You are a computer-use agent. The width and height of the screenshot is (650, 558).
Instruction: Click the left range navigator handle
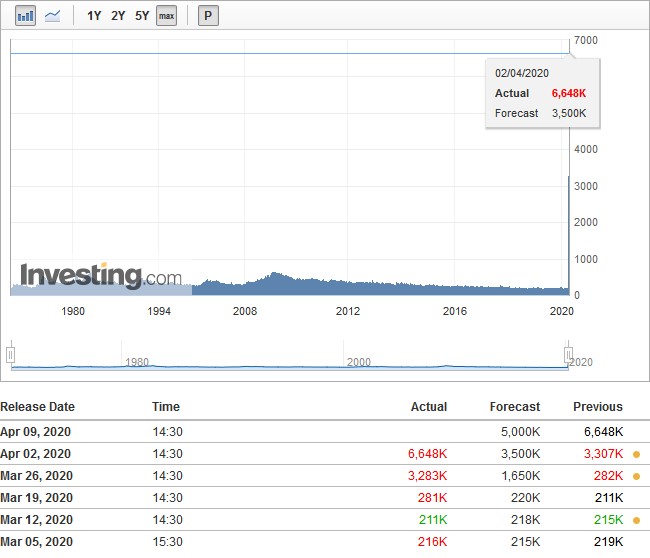(x=11, y=355)
